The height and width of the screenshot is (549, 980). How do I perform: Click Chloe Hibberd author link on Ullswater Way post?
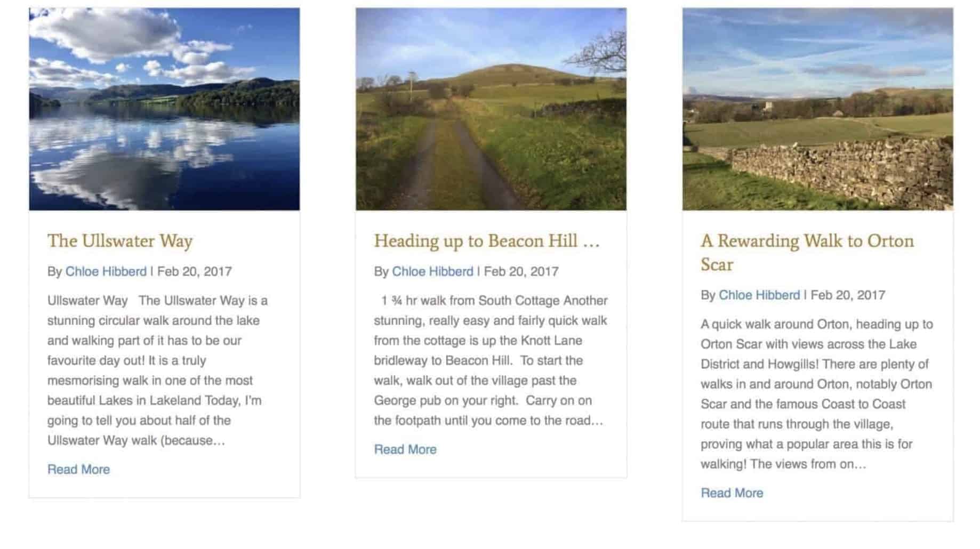[x=106, y=272]
